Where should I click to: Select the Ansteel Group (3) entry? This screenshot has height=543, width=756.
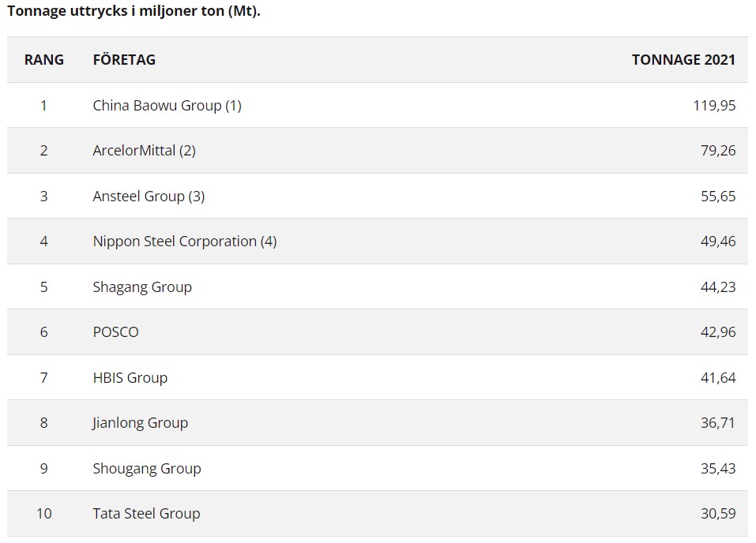click(149, 196)
